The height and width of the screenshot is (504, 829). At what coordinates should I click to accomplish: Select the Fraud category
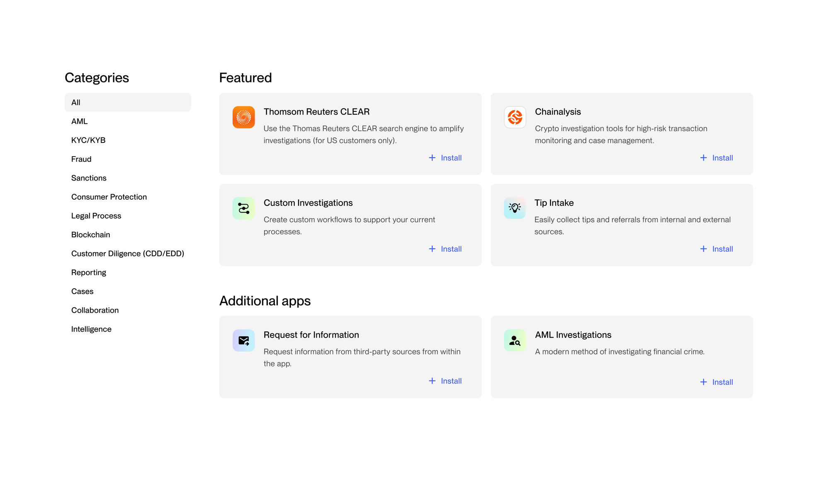tap(128, 159)
